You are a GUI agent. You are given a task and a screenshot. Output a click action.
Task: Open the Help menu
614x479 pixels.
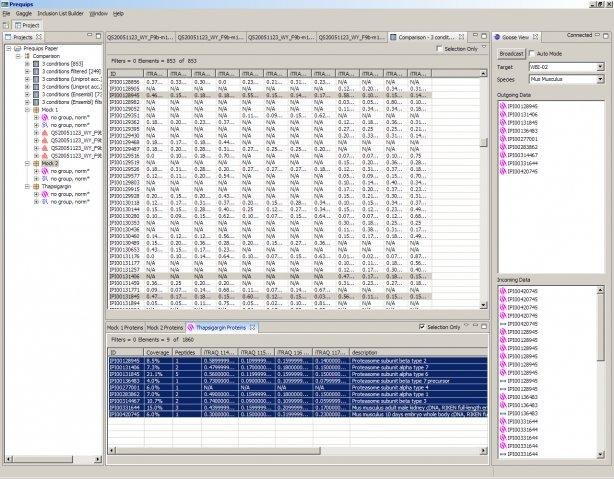[118, 14]
